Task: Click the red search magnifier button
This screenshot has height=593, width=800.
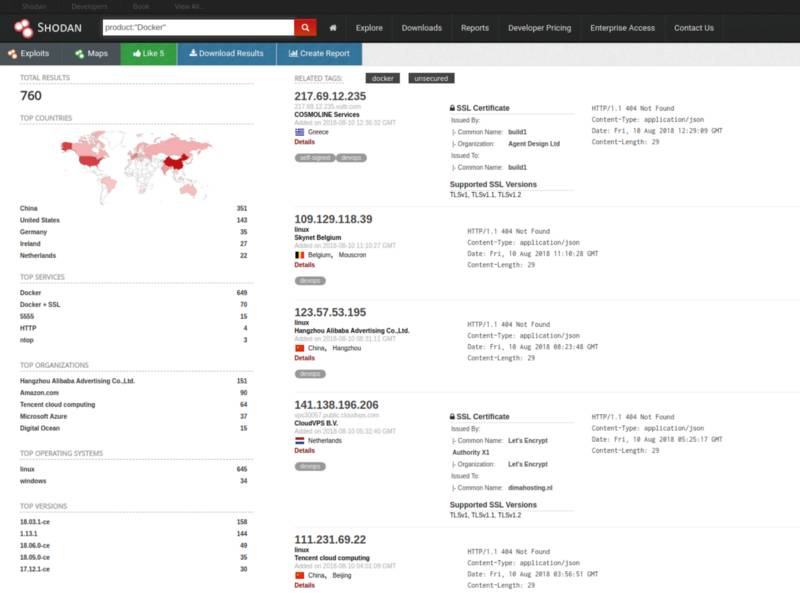Action: click(305, 28)
